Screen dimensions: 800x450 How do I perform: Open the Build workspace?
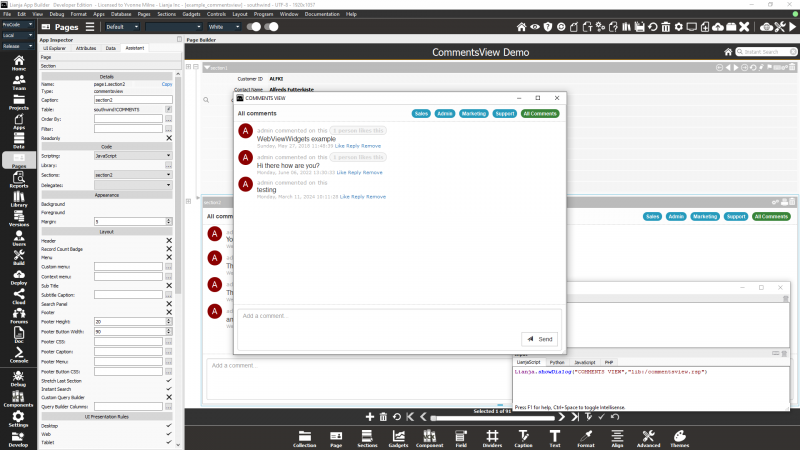pos(18,257)
